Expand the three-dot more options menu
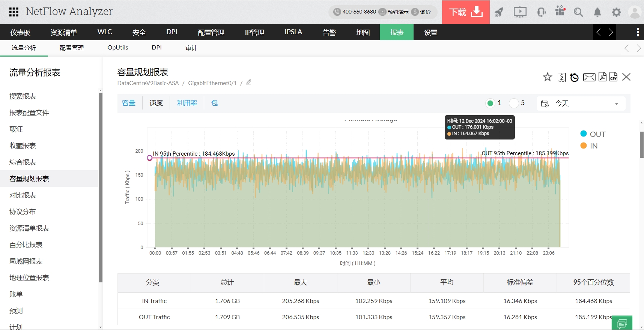The image size is (644, 330). (x=638, y=32)
